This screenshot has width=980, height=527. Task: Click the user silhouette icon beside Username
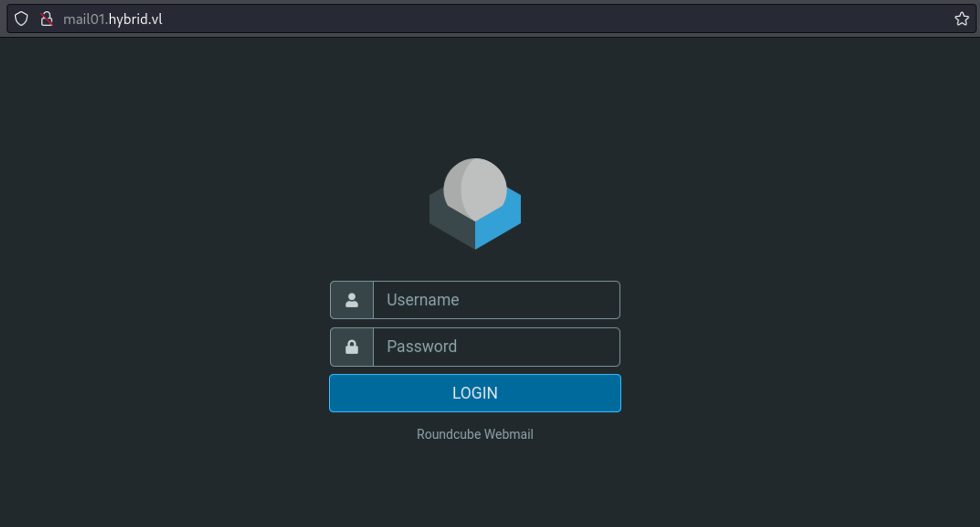[352, 300]
